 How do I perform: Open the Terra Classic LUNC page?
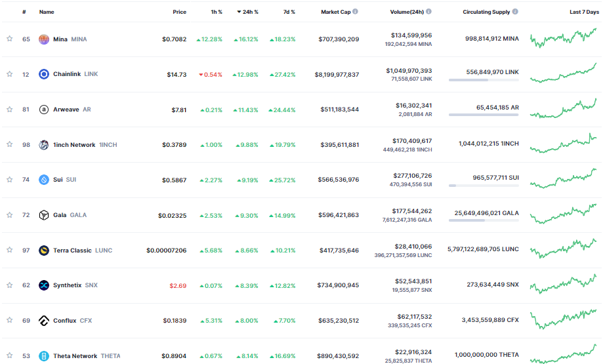(83, 251)
